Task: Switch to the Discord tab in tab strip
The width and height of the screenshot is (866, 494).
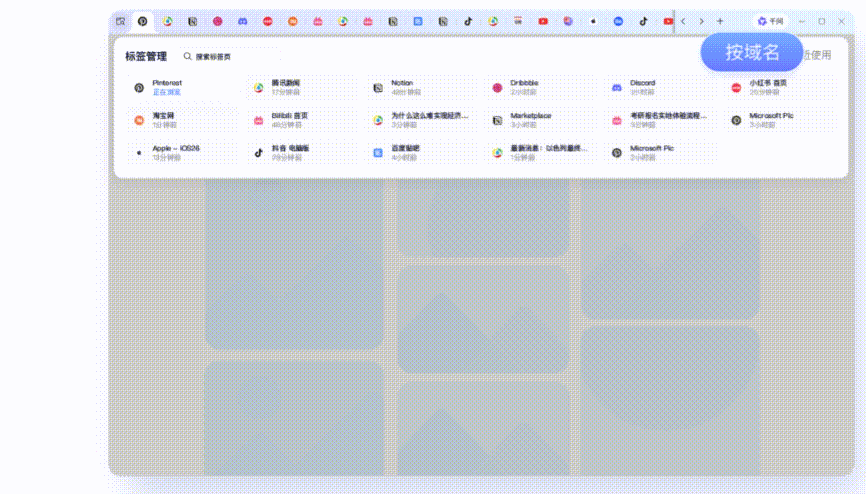Action: (x=243, y=21)
